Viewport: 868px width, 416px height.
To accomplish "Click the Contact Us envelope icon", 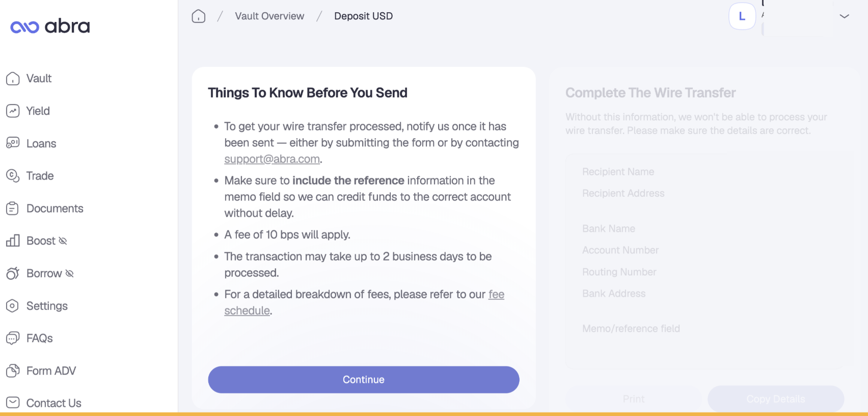I will [13, 403].
